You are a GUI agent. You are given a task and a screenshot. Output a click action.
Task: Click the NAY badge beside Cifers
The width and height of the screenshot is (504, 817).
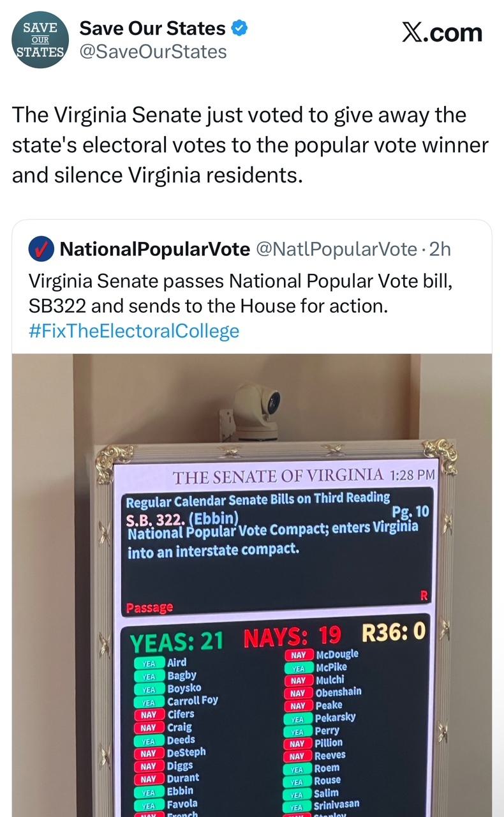[149, 714]
